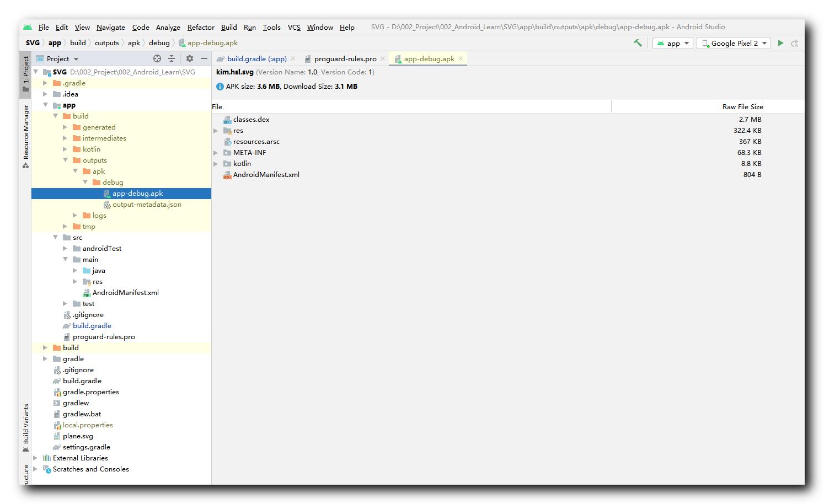Expand the logs folder
Screen dimensions: 824x504
point(75,216)
